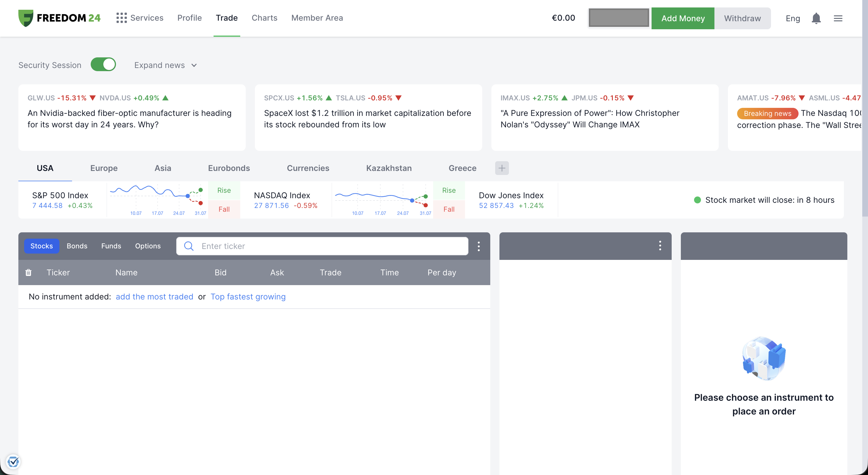Predict Rise for NASDAQ Index
The height and width of the screenshot is (475, 868).
449,190
